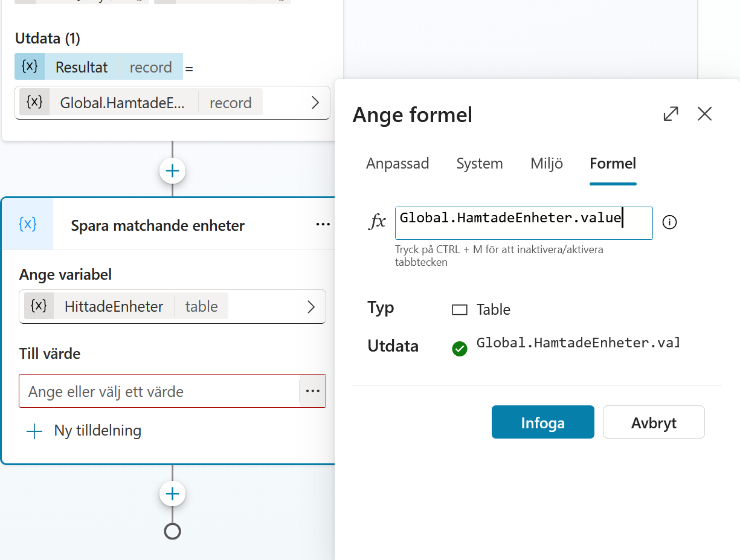Click the {x} icon beside Global.HamtadeE…

(34, 102)
